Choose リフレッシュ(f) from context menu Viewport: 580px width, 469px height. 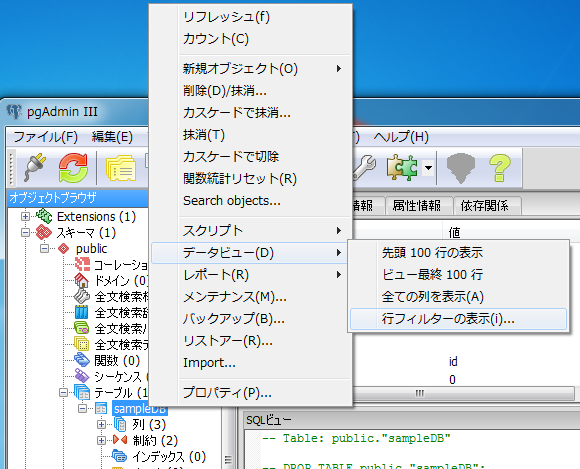coord(250,17)
